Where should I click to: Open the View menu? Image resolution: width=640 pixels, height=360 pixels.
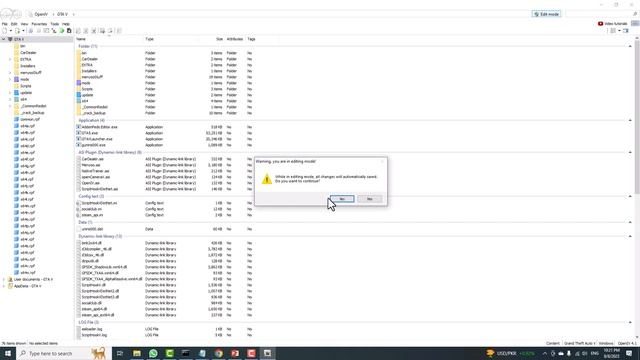point(24,24)
